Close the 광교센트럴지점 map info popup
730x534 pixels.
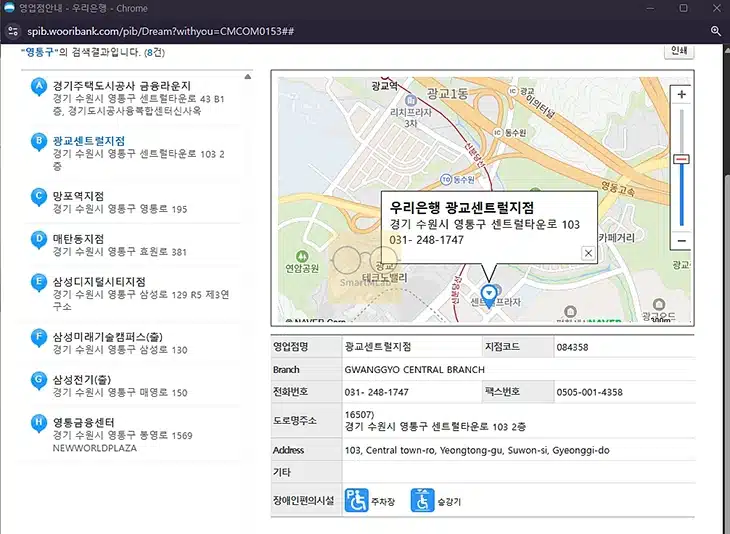(587, 254)
